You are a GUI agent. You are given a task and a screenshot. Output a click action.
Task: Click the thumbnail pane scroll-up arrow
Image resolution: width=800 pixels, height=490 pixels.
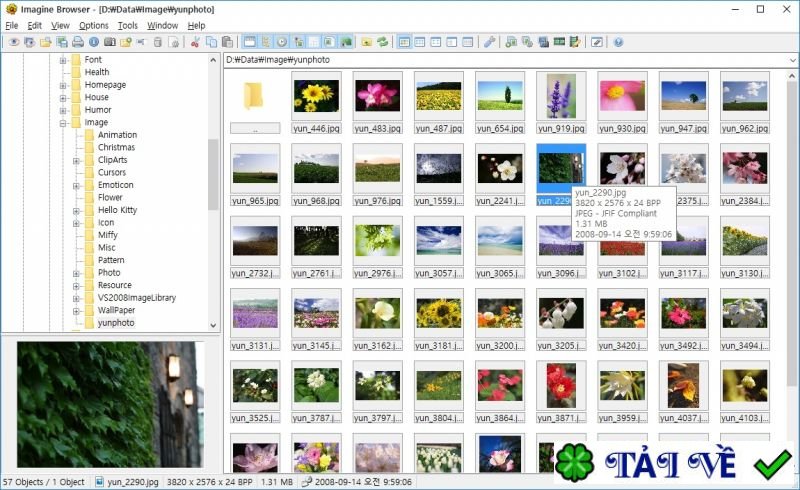792,76
